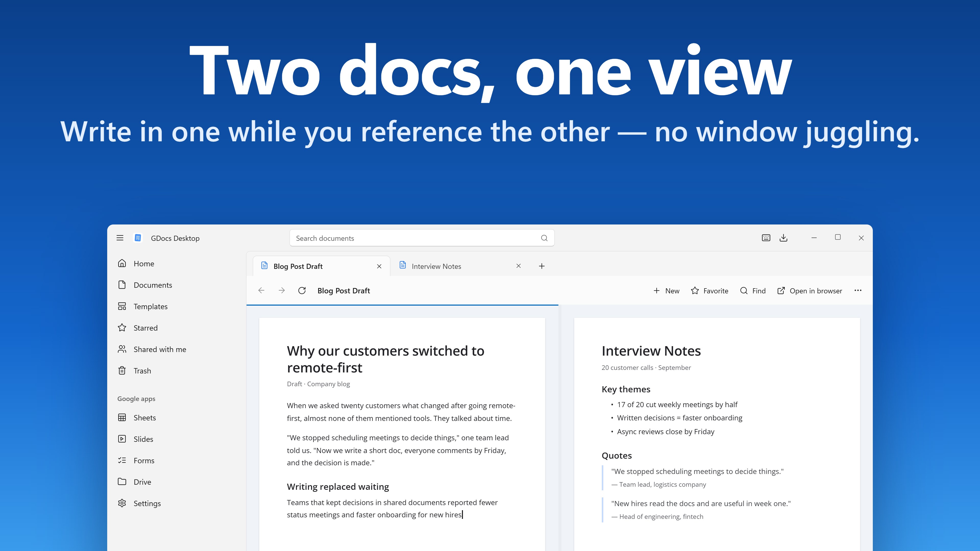Click the Slides play icon

pos(122,439)
